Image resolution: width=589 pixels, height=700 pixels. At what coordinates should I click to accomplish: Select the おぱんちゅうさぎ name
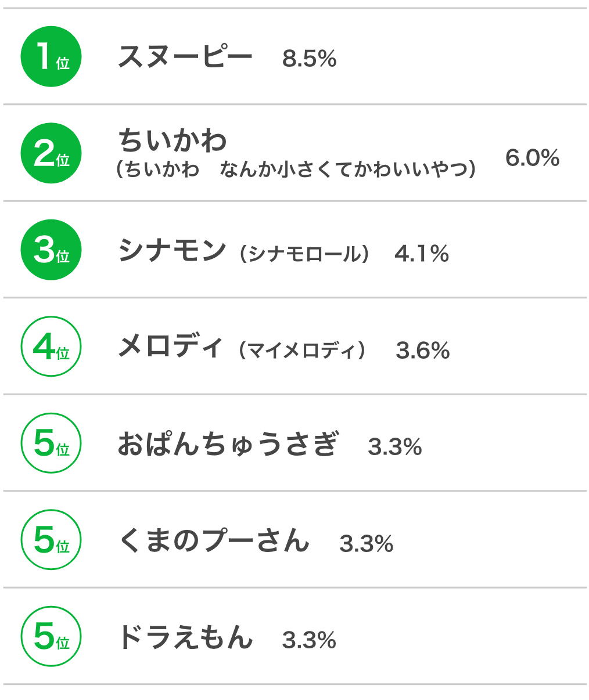click(228, 443)
